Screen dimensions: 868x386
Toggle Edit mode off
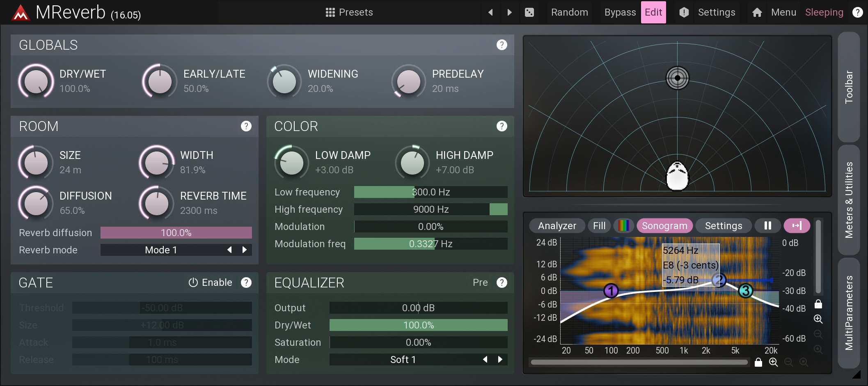click(653, 12)
